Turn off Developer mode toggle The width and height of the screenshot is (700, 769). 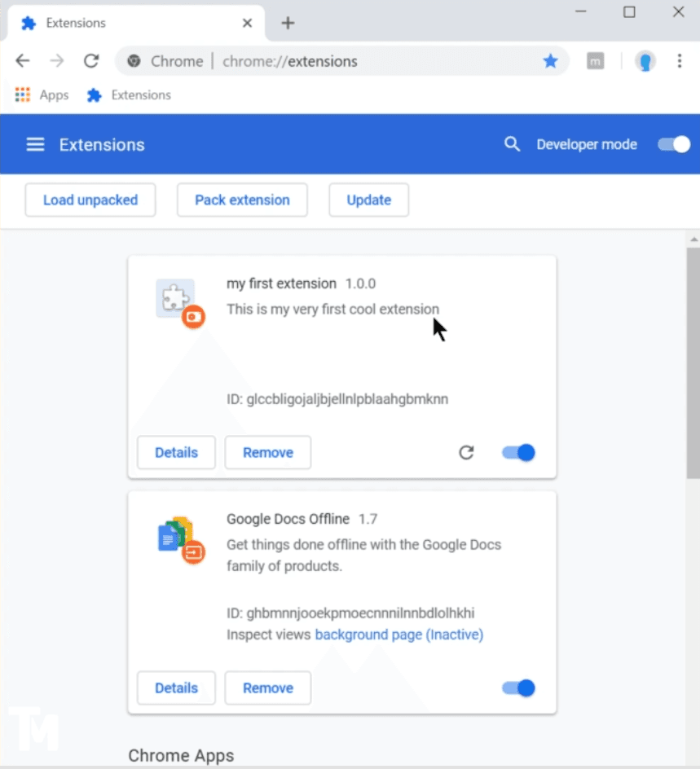pos(674,145)
